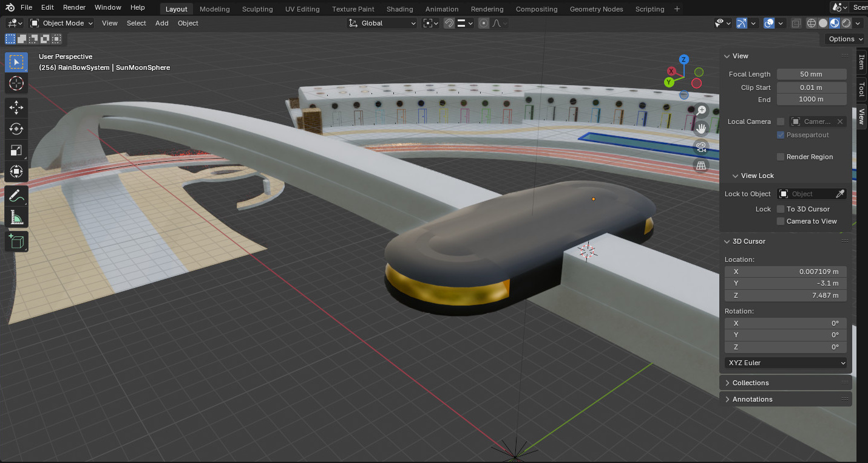Image resolution: width=868 pixels, height=463 pixels.
Task: Choose the Scale tool
Action: 16,150
